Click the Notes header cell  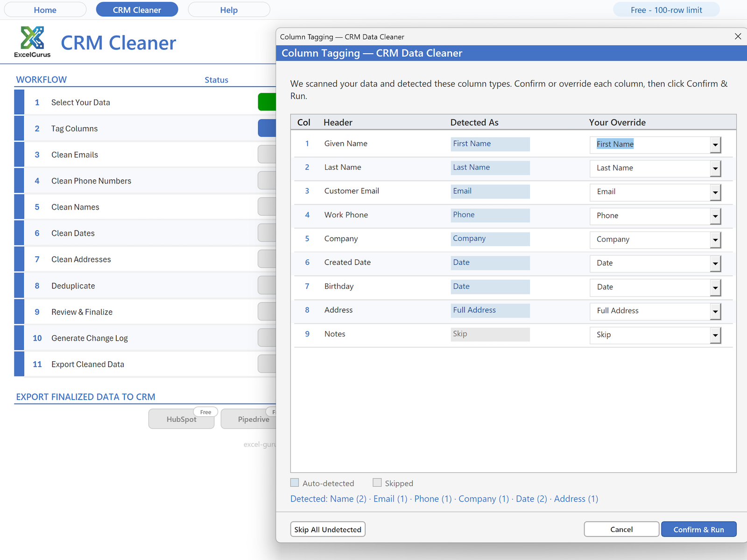click(x=335, y=334)
